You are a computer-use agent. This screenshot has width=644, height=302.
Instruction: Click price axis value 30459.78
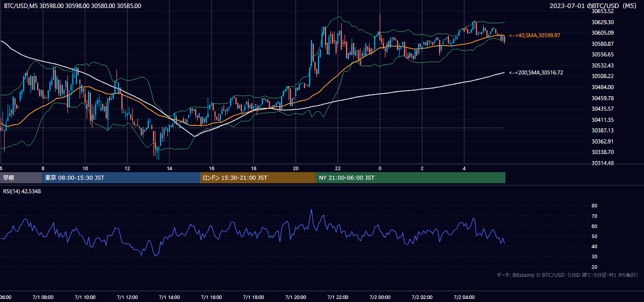[x=603, y=98]
